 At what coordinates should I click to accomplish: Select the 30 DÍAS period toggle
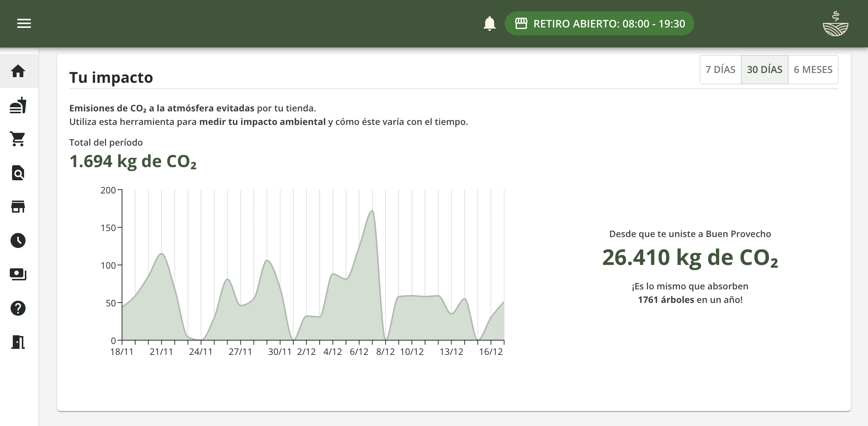tap(764, 70)
